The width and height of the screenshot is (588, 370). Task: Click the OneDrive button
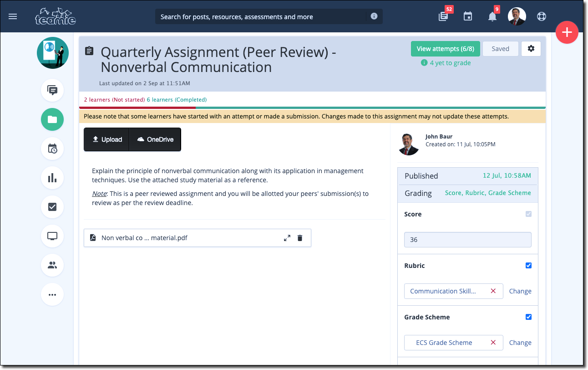point(155,139)
